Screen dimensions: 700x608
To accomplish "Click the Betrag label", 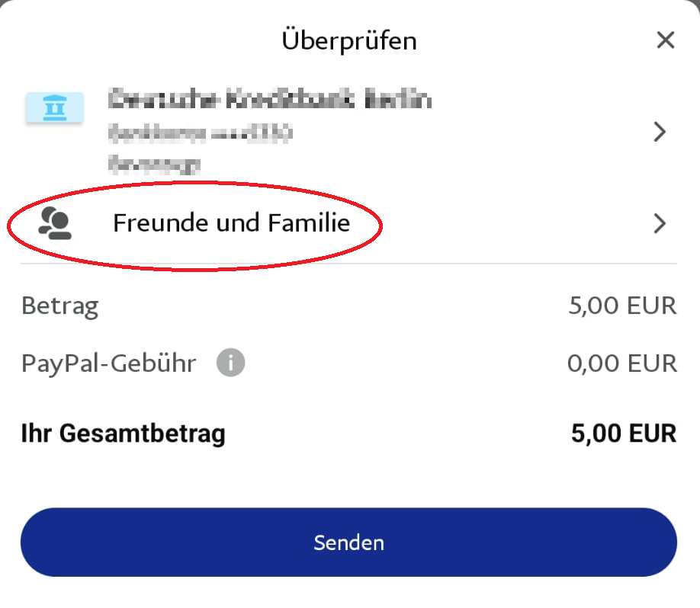I will [59, 306].
